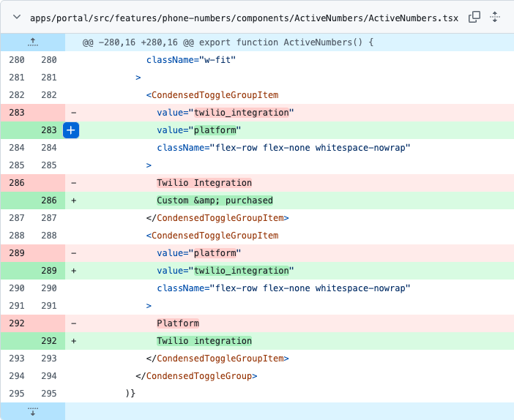Image resolution: width=514 pixels, height=420 pixels.
Task: Click className flex-row text on line 284
Action: [283, 148]
